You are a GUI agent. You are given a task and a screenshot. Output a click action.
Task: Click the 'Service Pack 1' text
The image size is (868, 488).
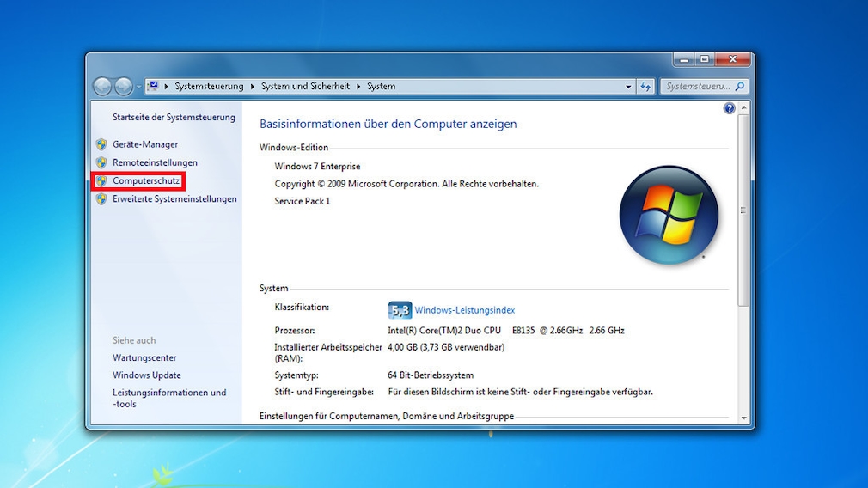click(x=303, y=201)
